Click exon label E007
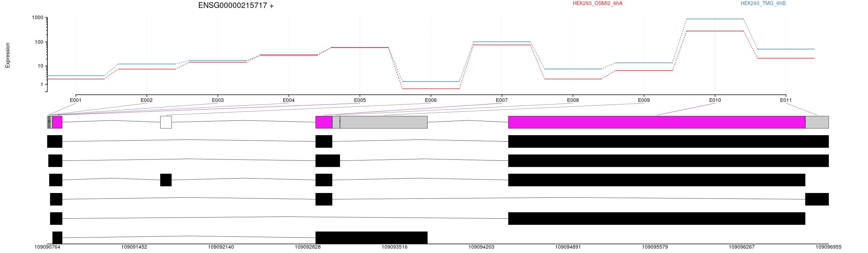Viewport: 868px width, 253px height. point(502,100)
